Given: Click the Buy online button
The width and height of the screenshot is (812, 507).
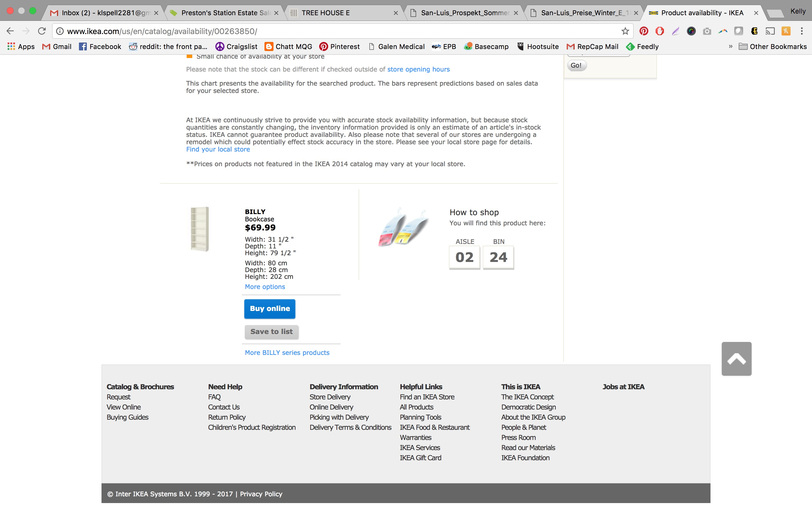Looking at the screenshot, I should tap(270, 308).
